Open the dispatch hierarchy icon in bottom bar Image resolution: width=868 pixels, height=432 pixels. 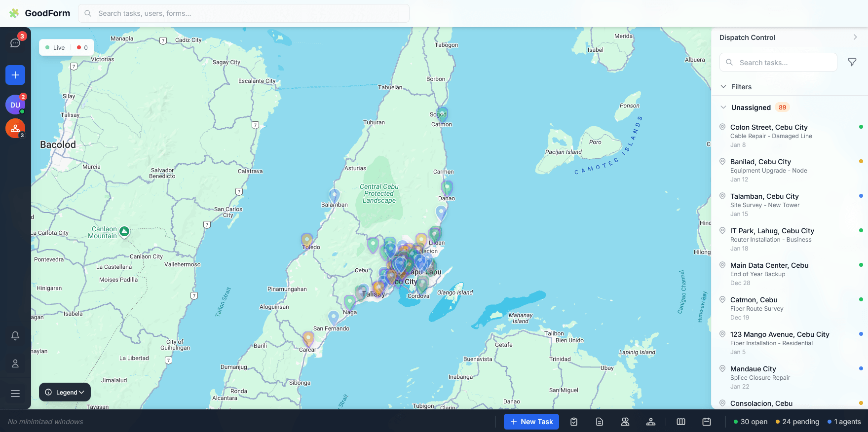[651, 422]
